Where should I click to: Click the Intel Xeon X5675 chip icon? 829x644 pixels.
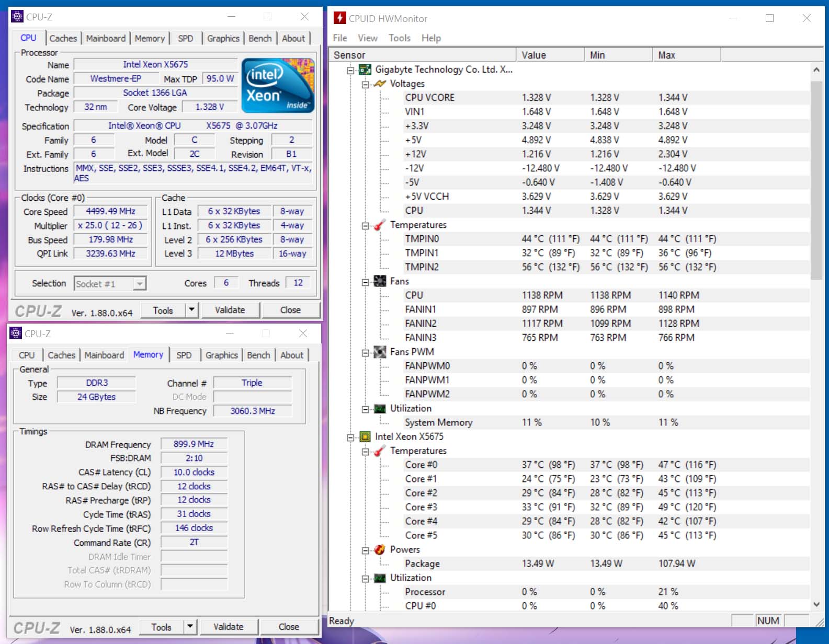365,436
